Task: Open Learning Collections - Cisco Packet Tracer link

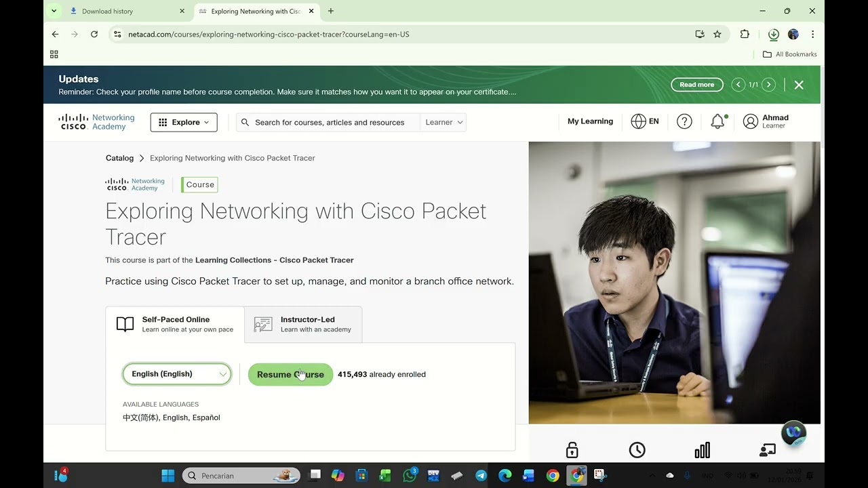Action: pyautogui.click(x=274, y=260)
